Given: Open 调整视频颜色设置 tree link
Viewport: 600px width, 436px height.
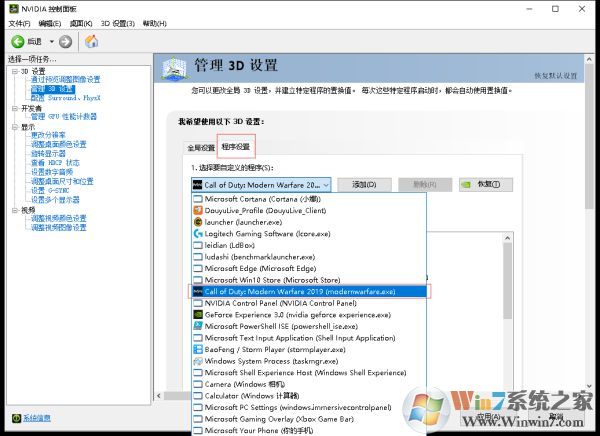Looking at the screenshot, I should click(59, 218).
